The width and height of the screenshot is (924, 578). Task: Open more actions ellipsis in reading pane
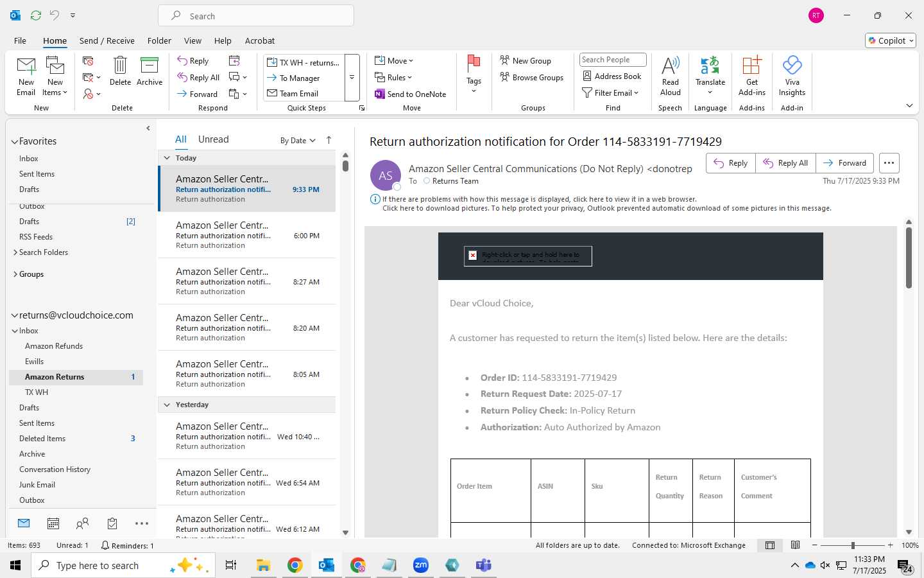889,163
